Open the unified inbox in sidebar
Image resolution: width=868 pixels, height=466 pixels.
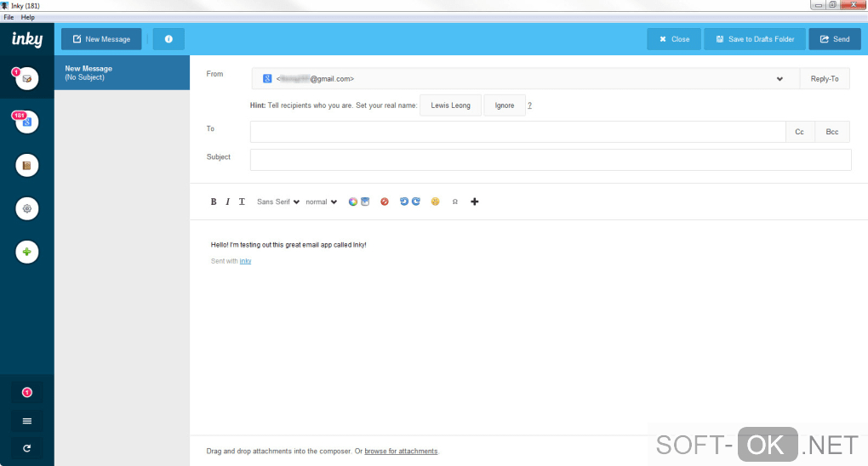pyautogui.click(x=26, y=78)
